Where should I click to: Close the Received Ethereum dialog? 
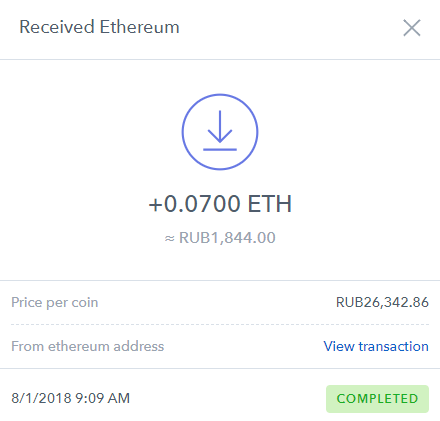click(412, 28)
